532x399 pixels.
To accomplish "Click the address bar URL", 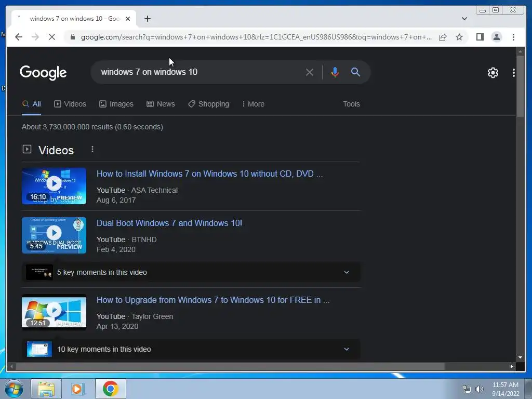I will click(256, 37).
